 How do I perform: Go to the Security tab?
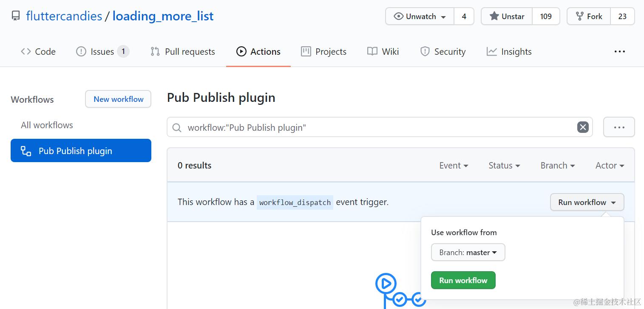pos(443,51)
